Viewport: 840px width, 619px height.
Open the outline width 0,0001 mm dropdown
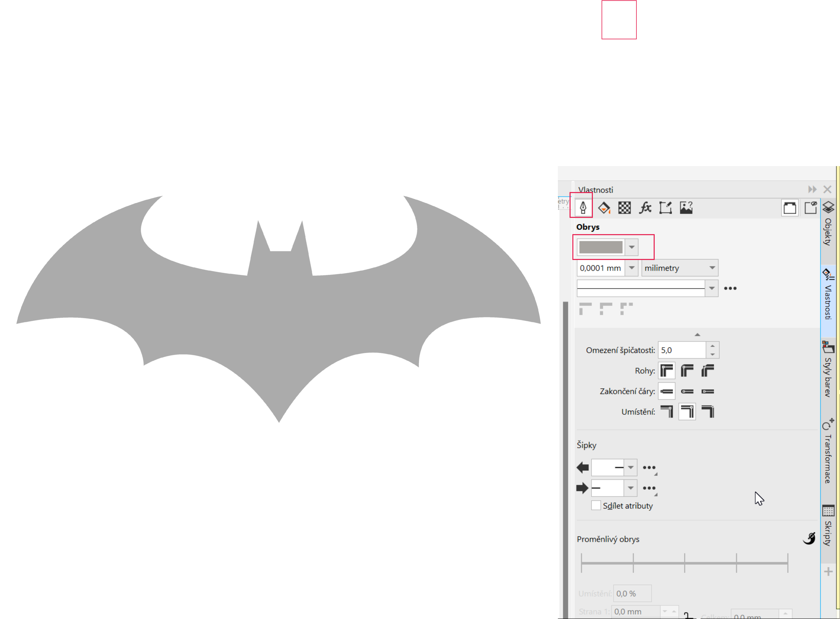[x=632, y=268]
